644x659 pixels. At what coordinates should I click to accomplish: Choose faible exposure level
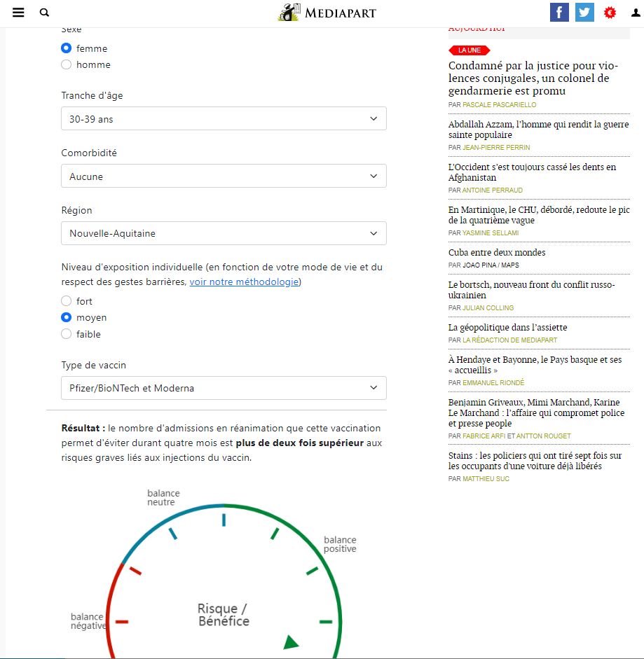(x=66, y=334)
